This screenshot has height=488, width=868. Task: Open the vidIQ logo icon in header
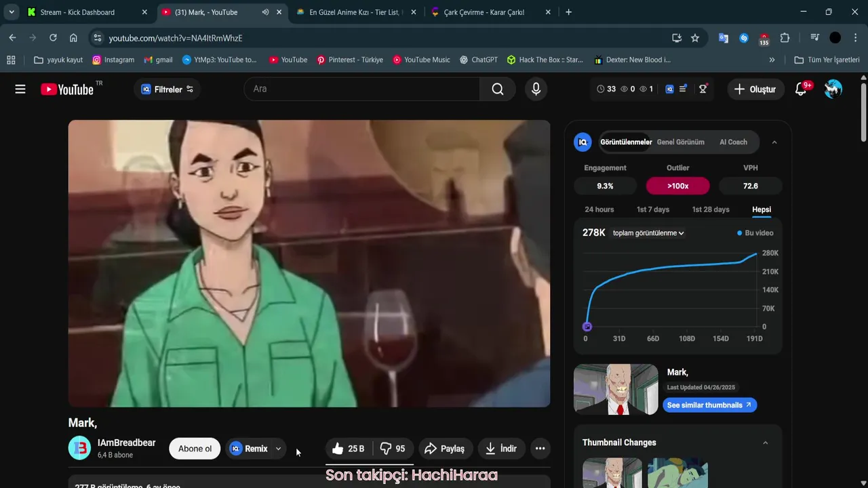[669, 89]
